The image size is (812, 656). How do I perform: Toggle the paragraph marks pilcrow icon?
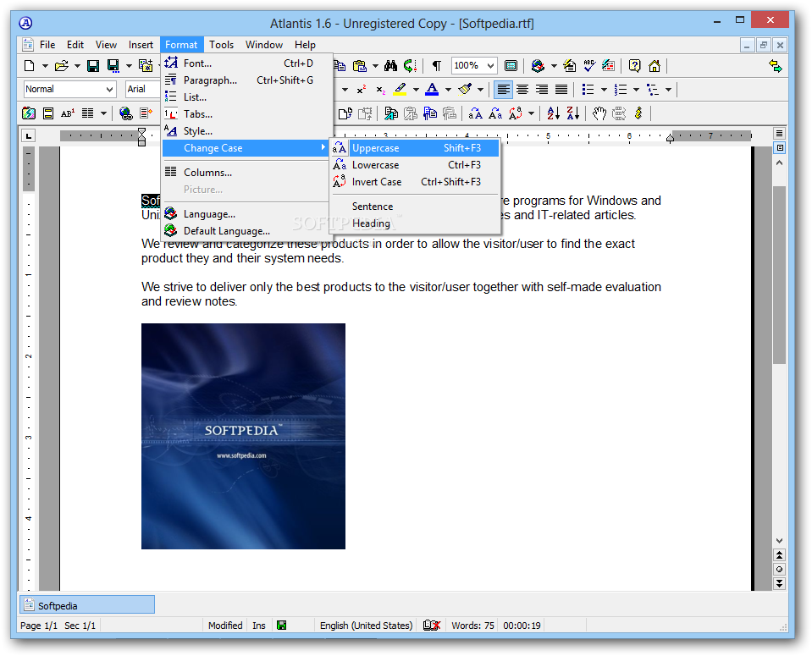(x=437, y=66)
